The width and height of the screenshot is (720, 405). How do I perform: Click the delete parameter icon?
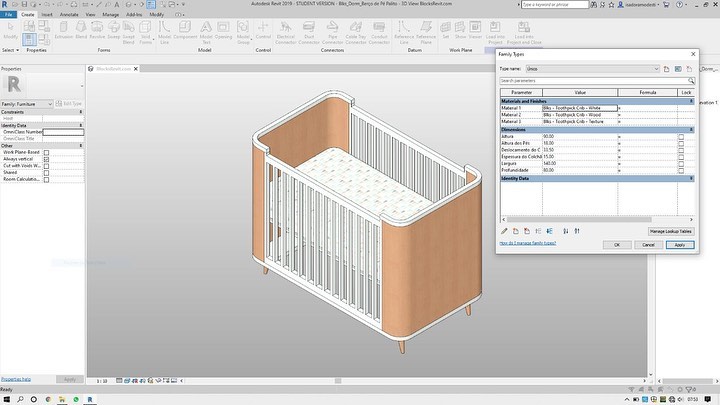527,231
